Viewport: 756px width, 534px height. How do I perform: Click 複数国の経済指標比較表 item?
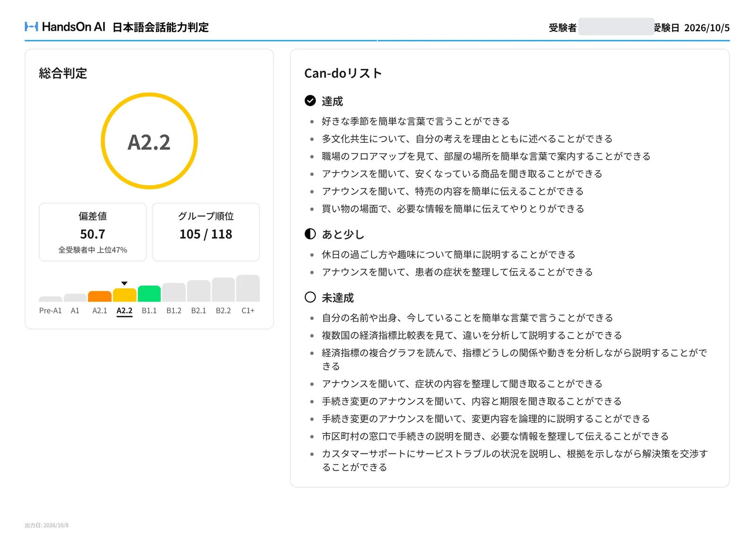point(472,335)
